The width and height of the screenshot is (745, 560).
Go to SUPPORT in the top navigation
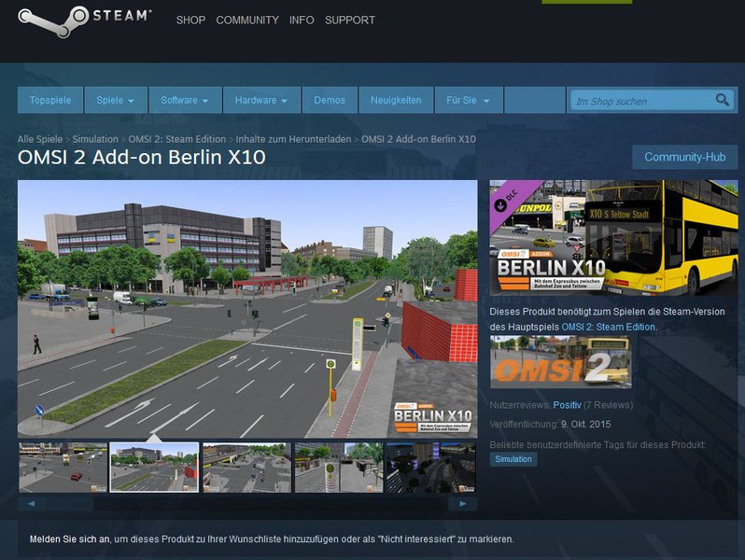[x=349, y=20]
